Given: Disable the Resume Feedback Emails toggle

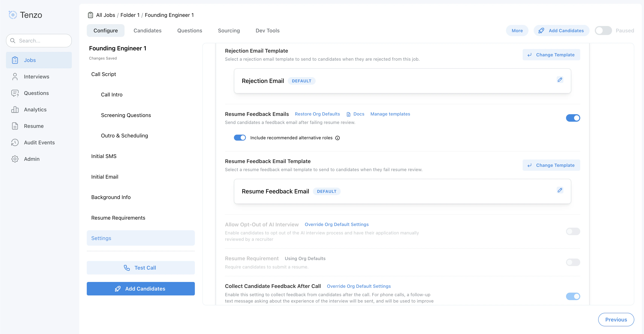Looking at the screenshot, I should 573,118.
